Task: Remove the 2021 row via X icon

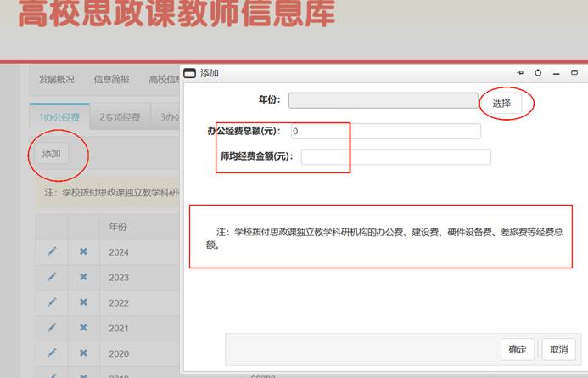Action: point(83,328)
